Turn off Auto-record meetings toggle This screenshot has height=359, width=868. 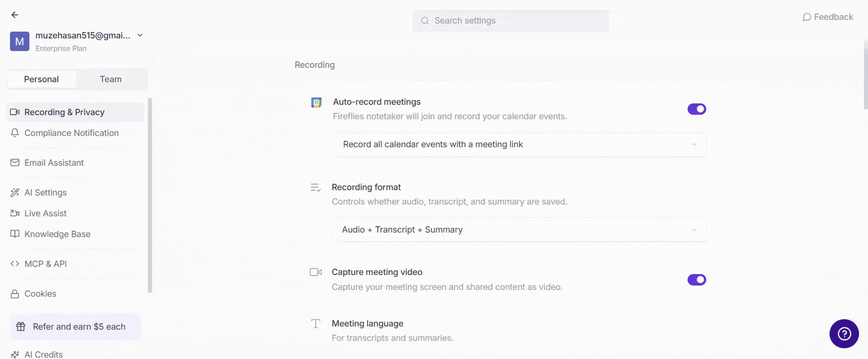pos(697,109)
